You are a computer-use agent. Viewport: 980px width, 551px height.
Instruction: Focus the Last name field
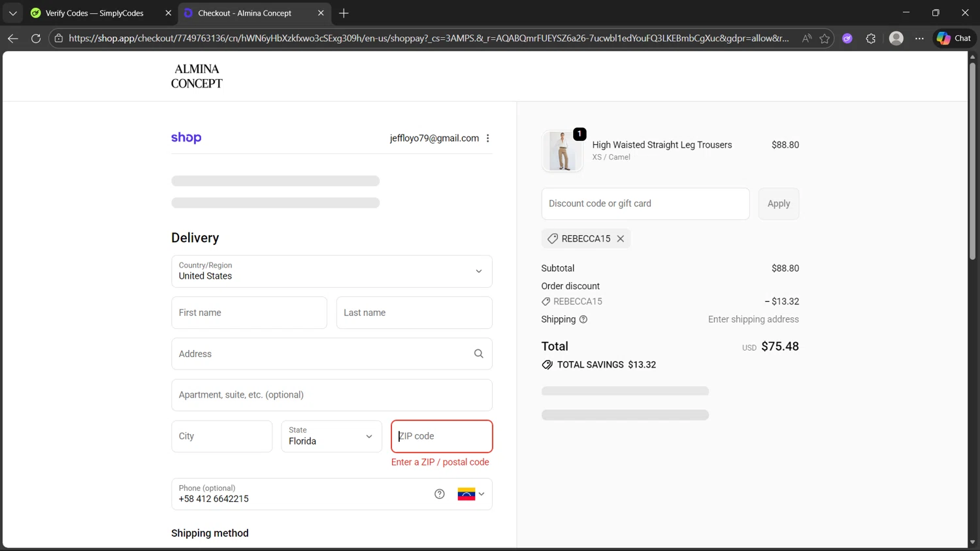[414, 313]
